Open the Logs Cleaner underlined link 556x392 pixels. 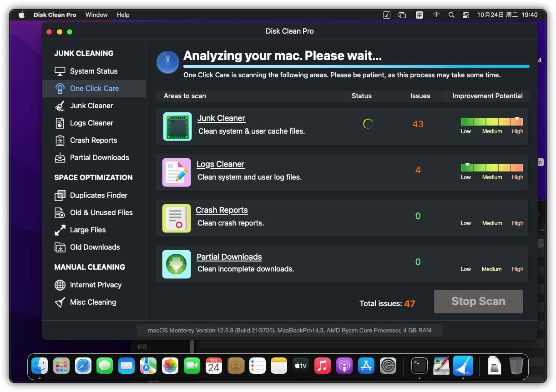(220, 164)
